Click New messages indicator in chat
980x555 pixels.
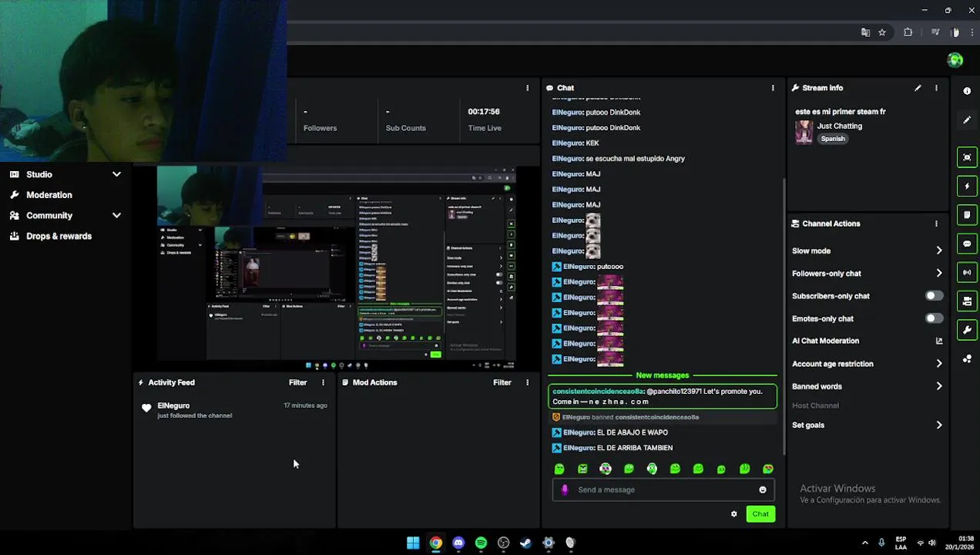662,375
